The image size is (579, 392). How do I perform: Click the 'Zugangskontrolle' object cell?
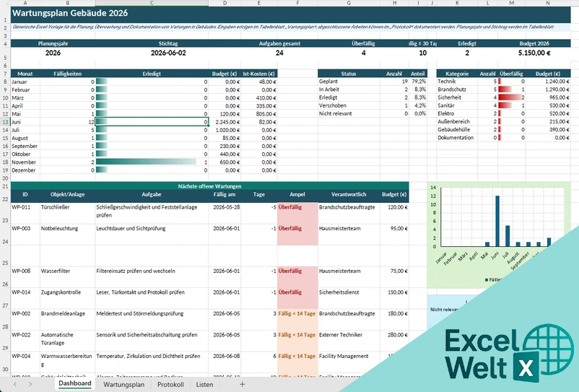click(x=68, y=298)
